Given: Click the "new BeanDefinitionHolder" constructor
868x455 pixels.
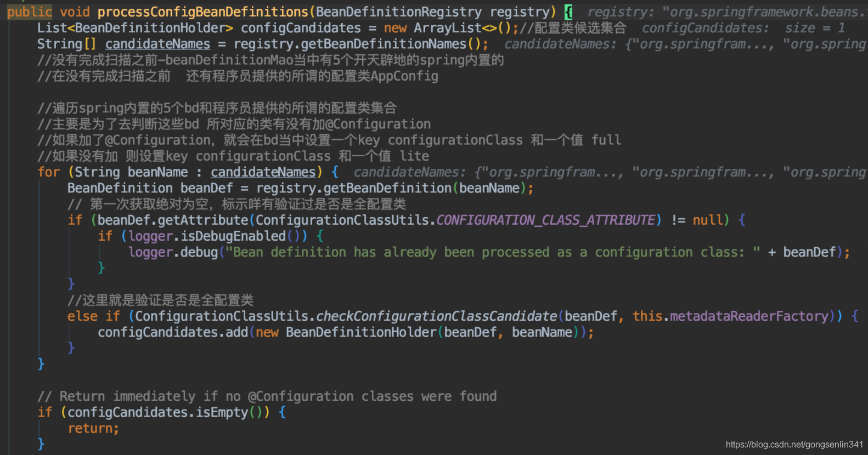Looking at the screenshot, I should point(346,332).
